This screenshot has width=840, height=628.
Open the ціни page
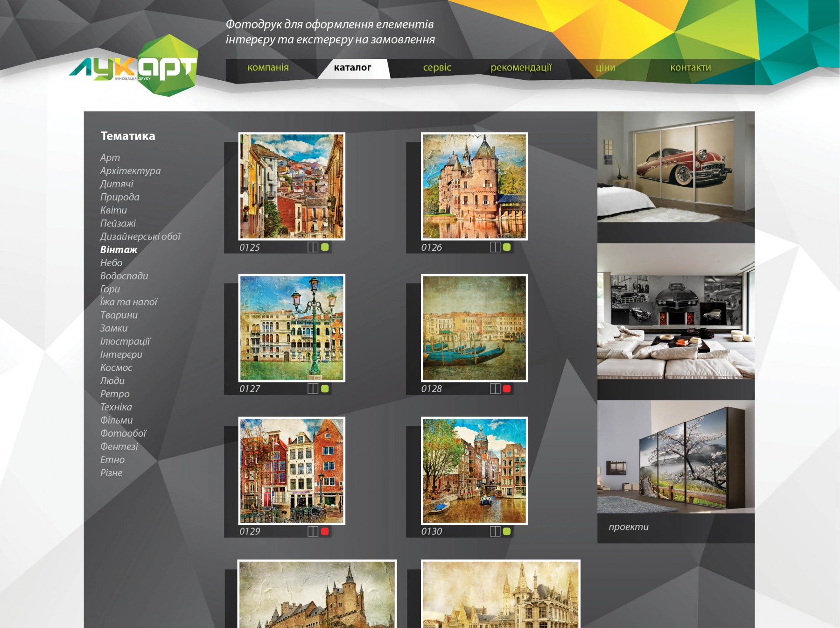coord(605,68)
